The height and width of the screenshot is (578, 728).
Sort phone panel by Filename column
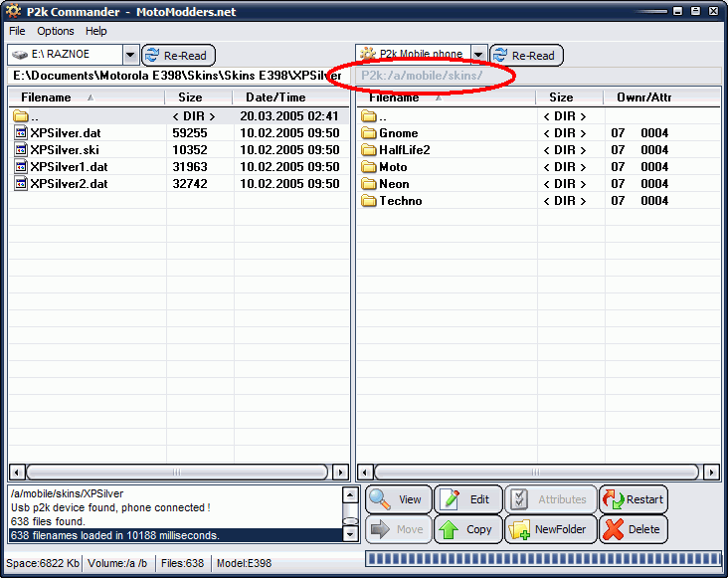(447, 97)
